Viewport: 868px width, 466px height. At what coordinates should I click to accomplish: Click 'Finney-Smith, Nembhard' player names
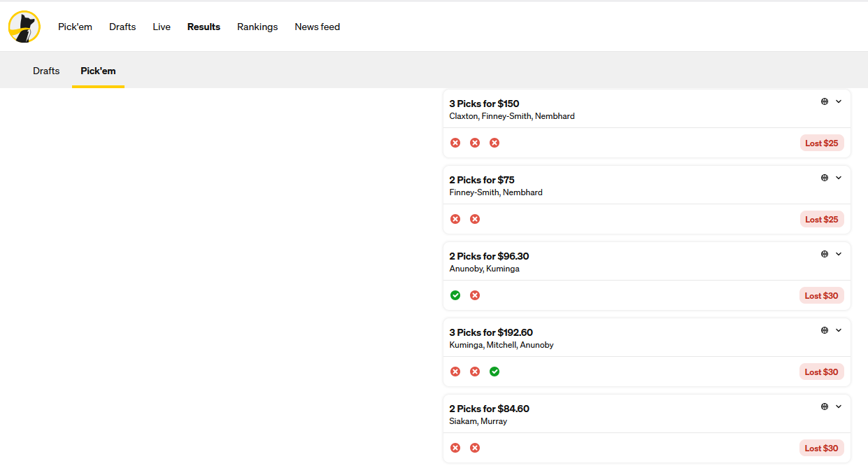pos(496,192)
